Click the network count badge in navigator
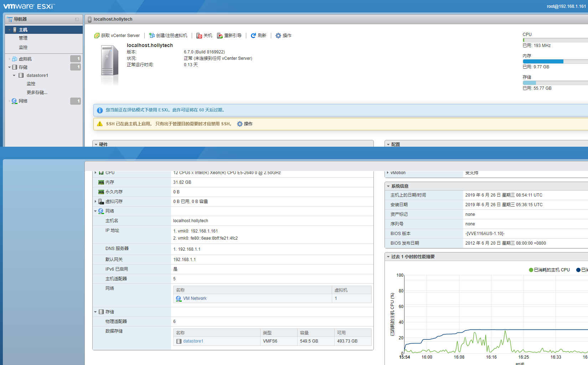Image resolution: width=588 pixels, height=365 pixels. click(76, 101)
